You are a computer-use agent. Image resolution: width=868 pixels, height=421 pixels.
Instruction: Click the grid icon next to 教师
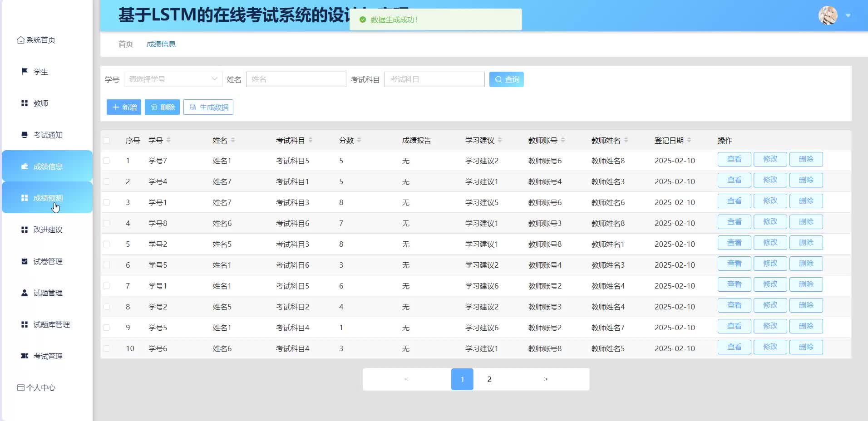[x=25, y=103]
